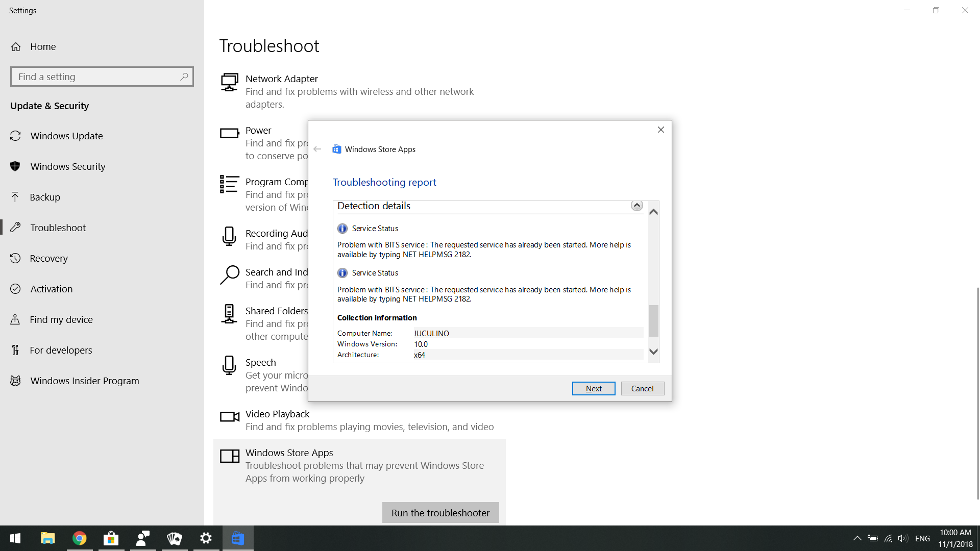Open For developers settings

point(102,350)
